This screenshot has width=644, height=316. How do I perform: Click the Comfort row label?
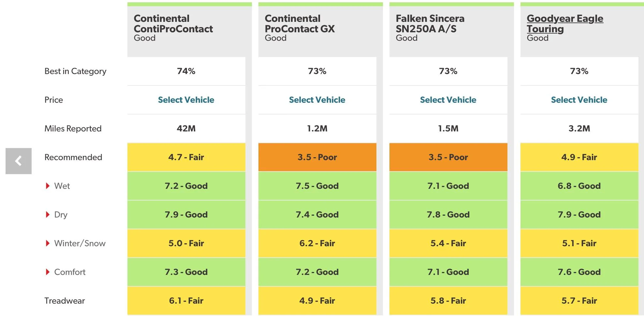(70, 272)
